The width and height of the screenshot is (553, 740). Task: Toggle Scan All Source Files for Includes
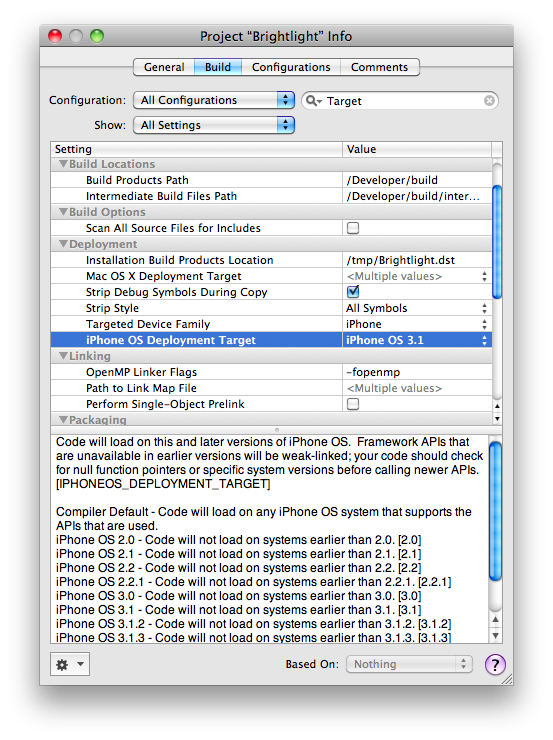tap(353, 228)
